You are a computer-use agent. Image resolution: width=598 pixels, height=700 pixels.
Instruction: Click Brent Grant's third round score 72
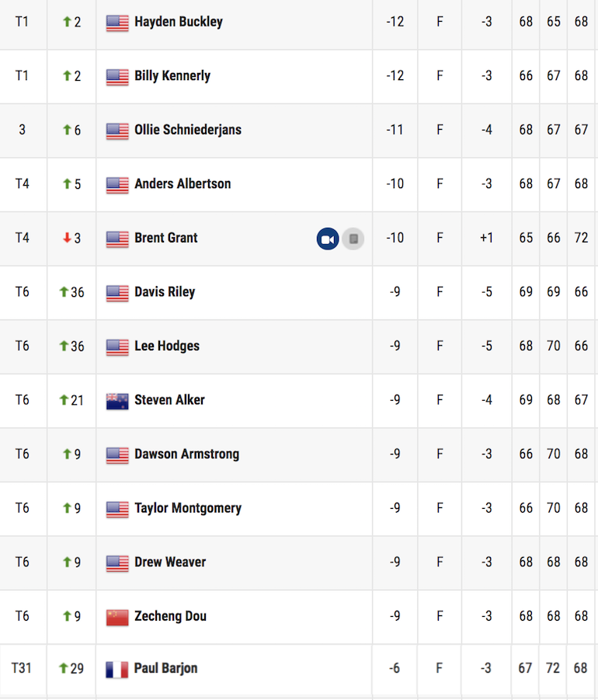pyautogui.click(x=581, y=238)
